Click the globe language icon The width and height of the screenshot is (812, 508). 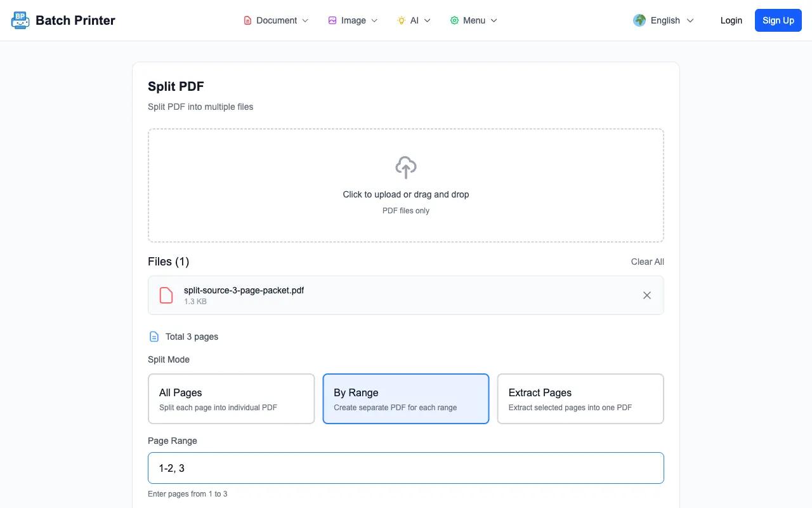click(639, 20)
